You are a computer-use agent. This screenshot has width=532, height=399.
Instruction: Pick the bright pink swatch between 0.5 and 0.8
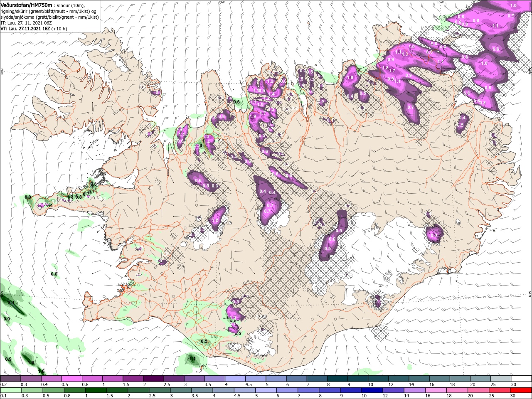click(x=71, y=379)
